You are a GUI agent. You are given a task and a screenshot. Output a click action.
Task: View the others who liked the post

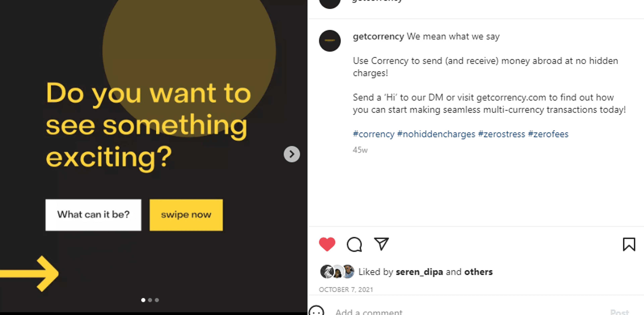[478, 272]
